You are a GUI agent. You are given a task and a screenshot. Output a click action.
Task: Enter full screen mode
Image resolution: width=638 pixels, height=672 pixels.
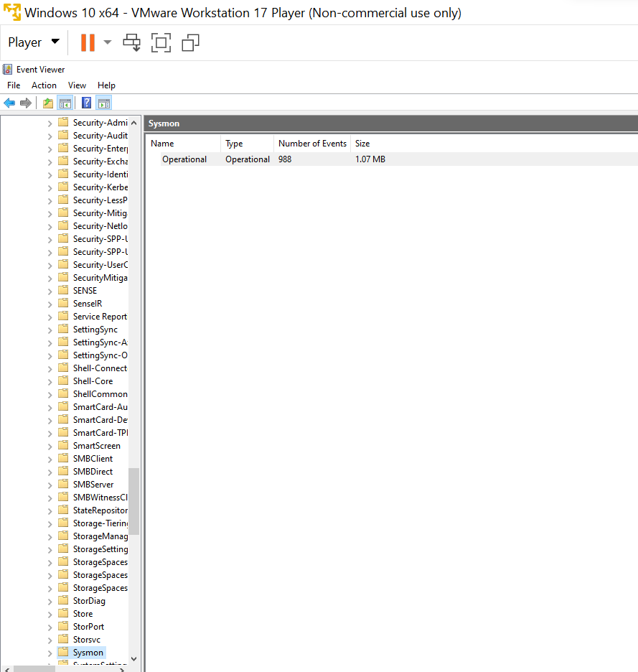[161, 42]
